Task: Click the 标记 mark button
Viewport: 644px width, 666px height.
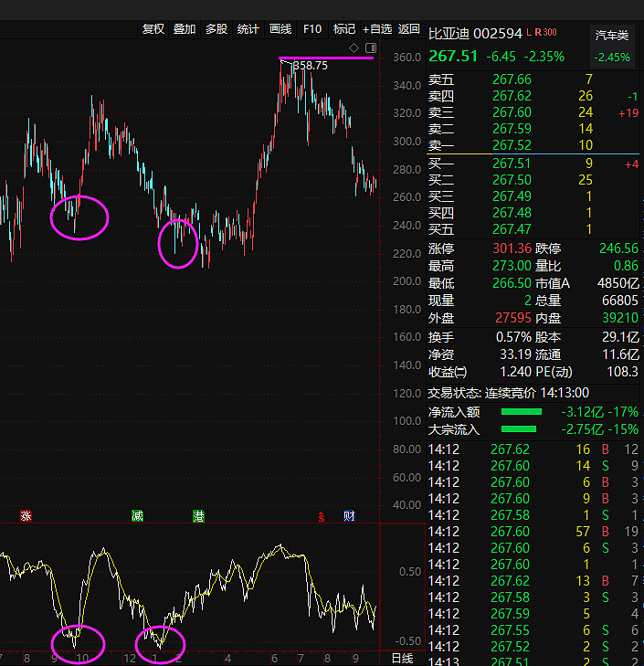Action: coord(344,29)
